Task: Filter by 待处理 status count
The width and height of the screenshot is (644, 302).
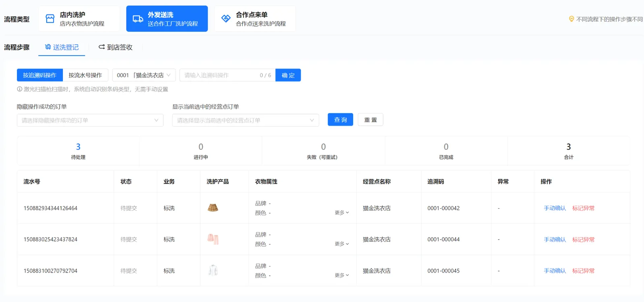Action: (x=78, y=151)
